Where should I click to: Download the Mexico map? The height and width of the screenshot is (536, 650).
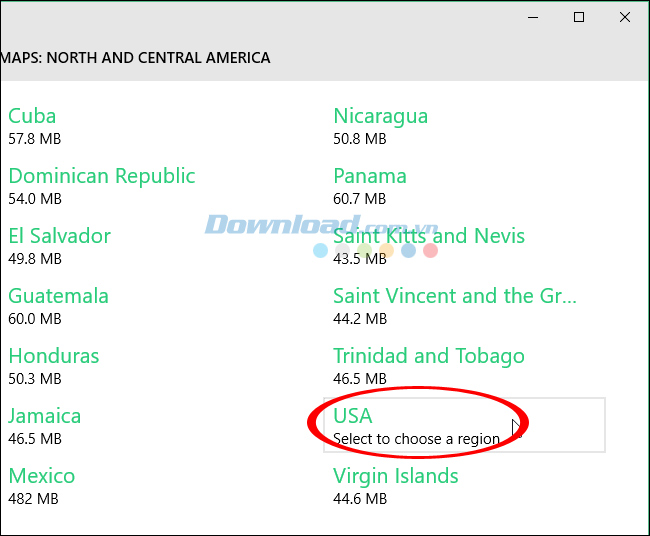click(x=42, y=476)
